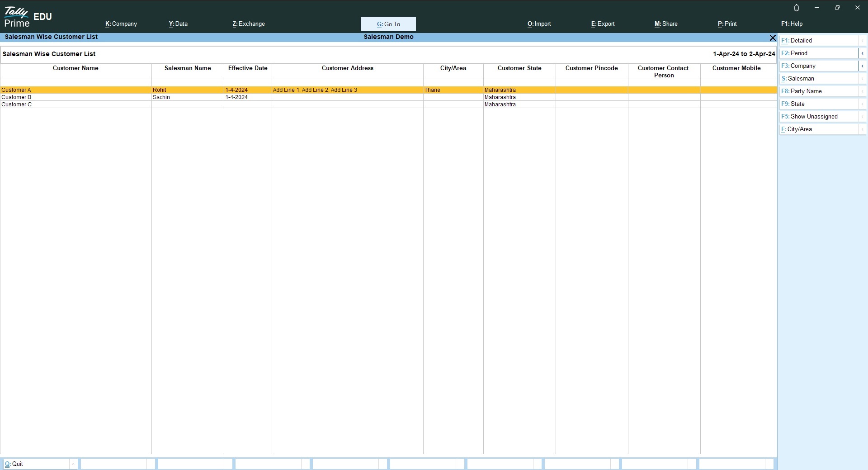The height and width of the screenshot is (470, 868).
Task: Open the notification bell
Action: click(797, 8)
